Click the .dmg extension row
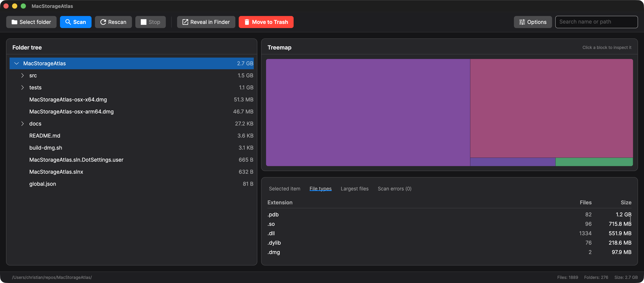Screen dimensions: 644x283 pos(449,252)
